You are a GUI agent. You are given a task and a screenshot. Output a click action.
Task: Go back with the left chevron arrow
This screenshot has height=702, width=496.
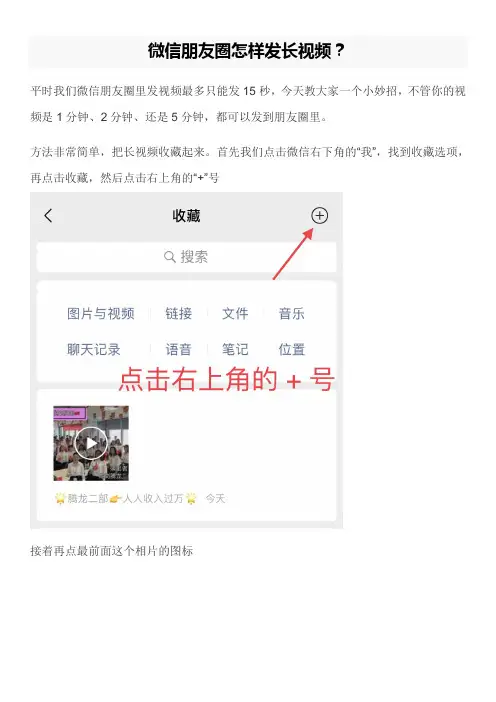(x=48, y=215)
